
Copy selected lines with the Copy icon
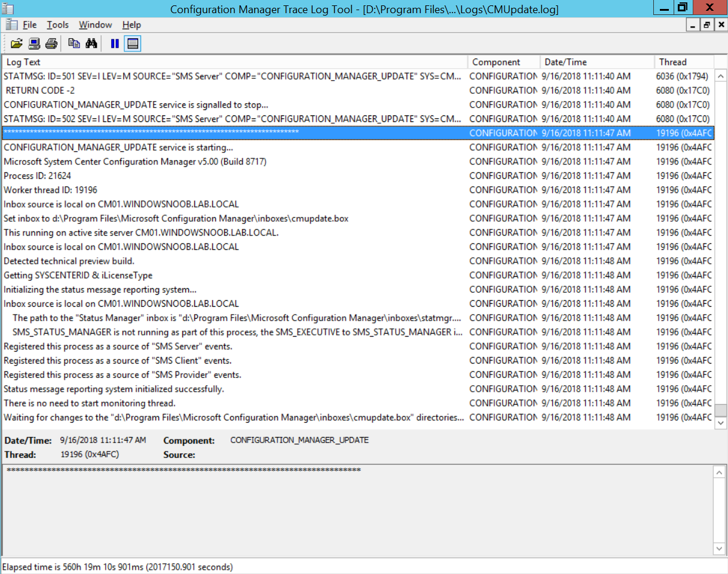click(x=74, y=43)
